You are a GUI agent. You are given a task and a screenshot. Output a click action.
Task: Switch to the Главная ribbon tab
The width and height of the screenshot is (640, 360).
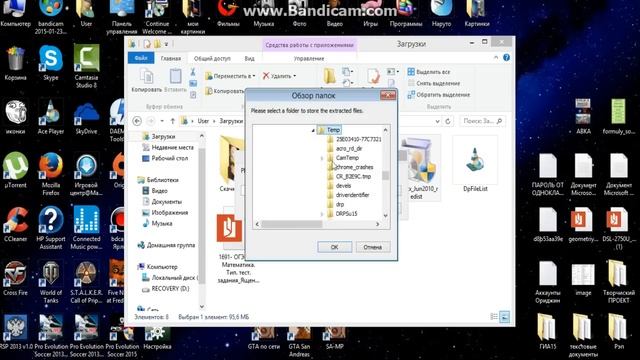[x=171, y=58]
